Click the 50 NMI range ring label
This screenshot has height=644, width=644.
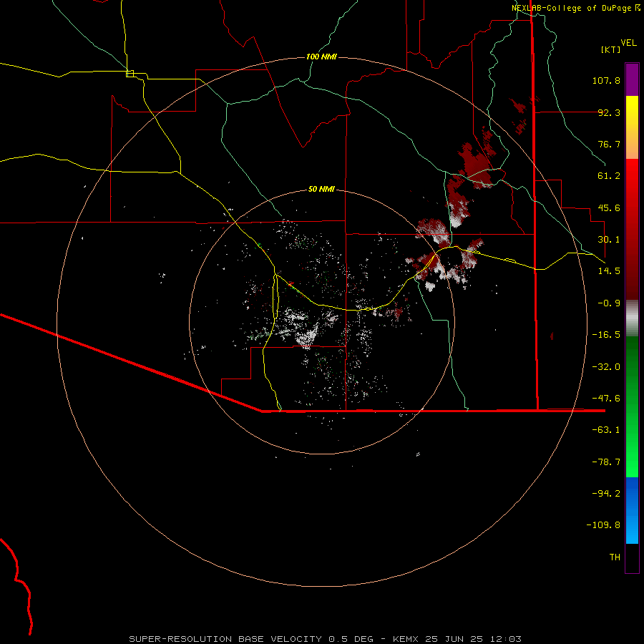pos(321,190)
